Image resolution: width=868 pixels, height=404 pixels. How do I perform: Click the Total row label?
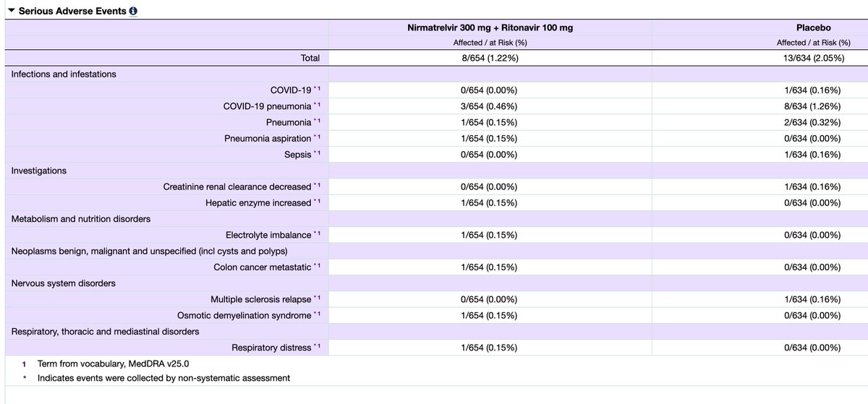click(310, 58)
